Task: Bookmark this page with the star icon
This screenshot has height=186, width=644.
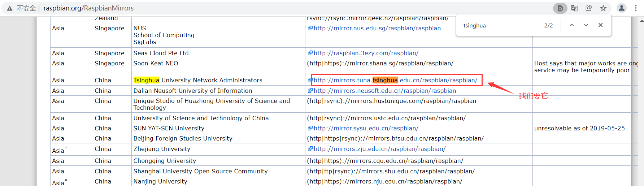Action: pyautogui.click(x=603, y=8)
